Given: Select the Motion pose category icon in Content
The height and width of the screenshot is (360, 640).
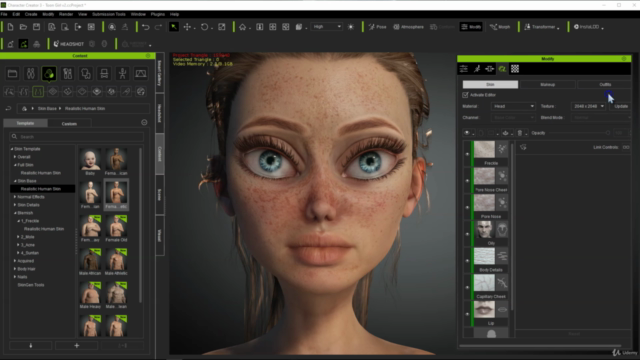Looking at the screenshot, I should point(122,73).
